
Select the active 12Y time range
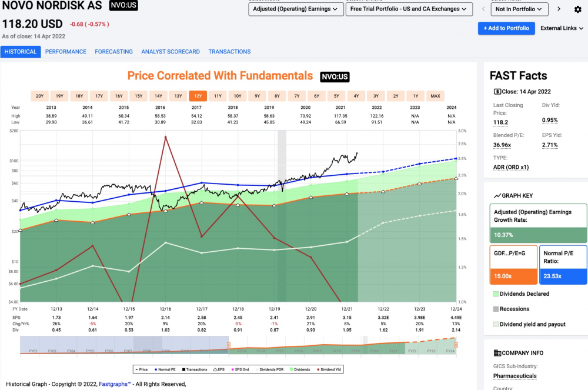[x=198, y=96]
